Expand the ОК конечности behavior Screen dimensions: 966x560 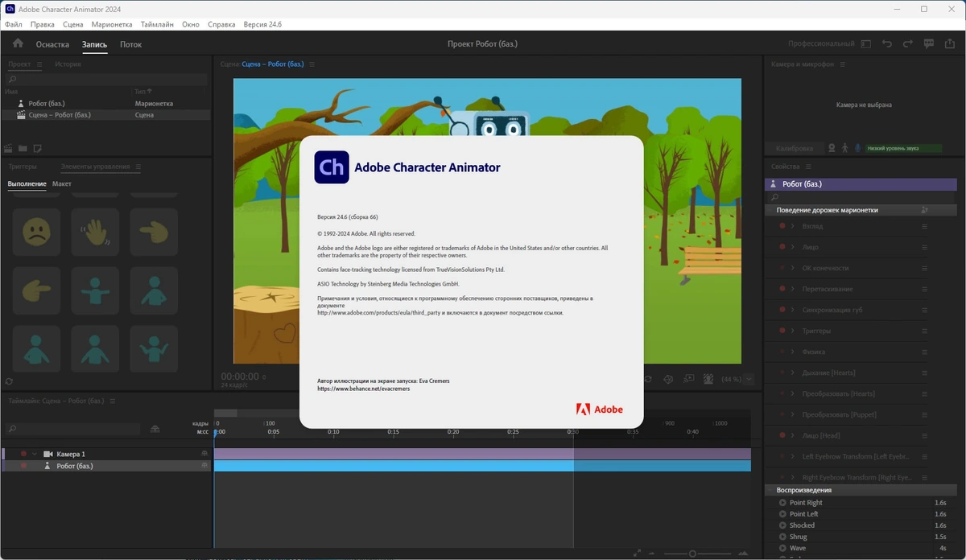793,268
